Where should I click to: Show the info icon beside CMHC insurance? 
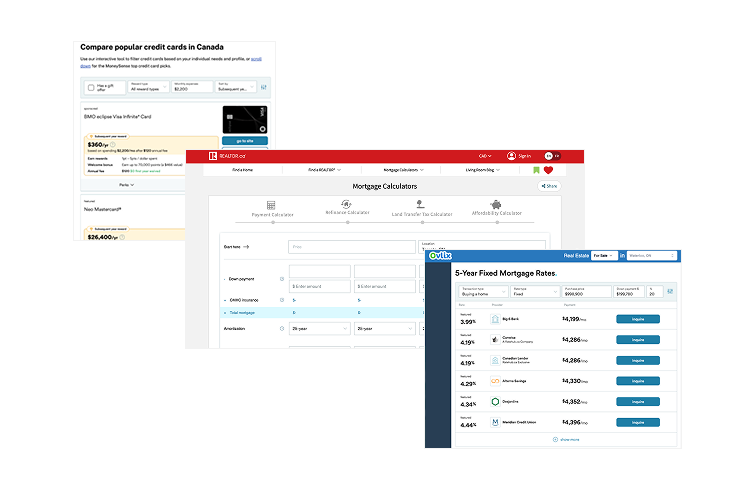[x=282, y=300]
